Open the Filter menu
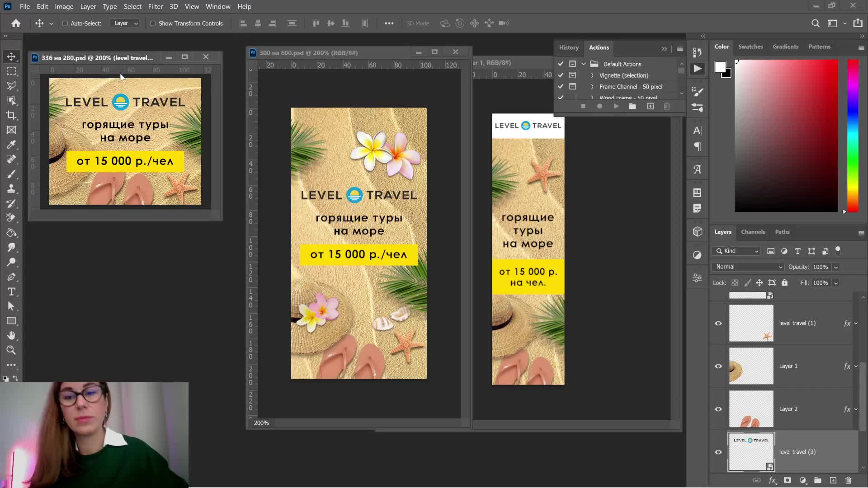This screenshot has height=488, width=868. (155, 6)
